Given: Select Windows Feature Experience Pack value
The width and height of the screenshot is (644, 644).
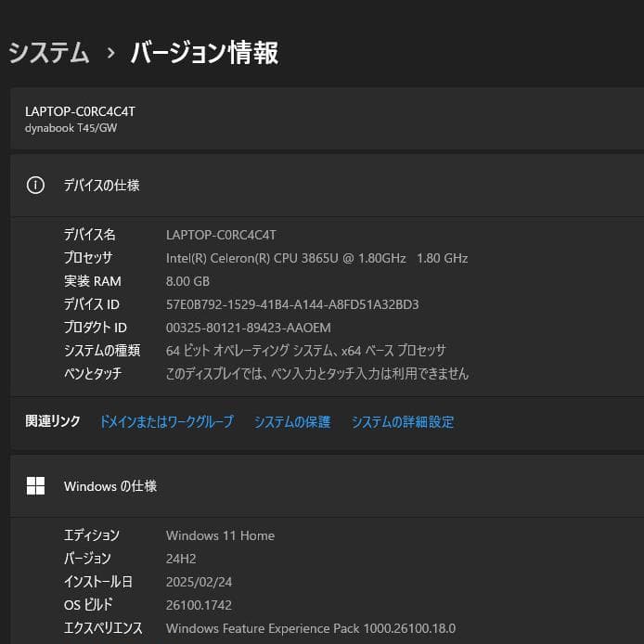Looking at the screenshot, I should point(311,628).
